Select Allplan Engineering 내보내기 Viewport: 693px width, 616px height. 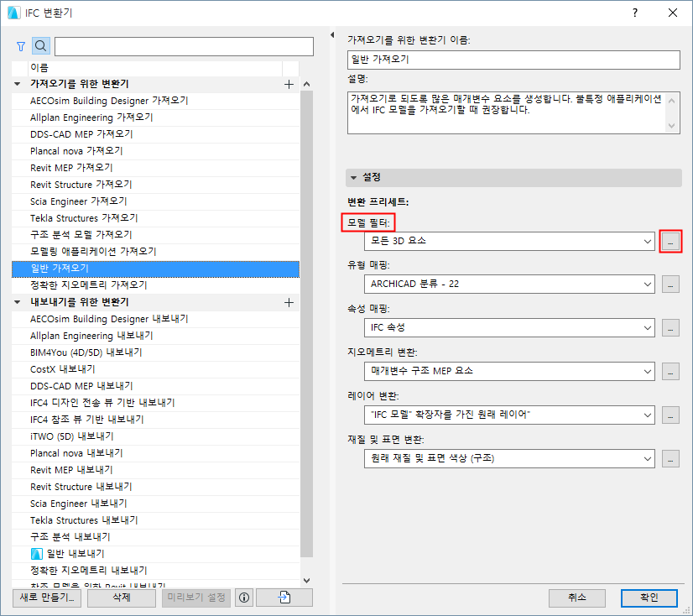pyautogui.click(x=155, y=336)
